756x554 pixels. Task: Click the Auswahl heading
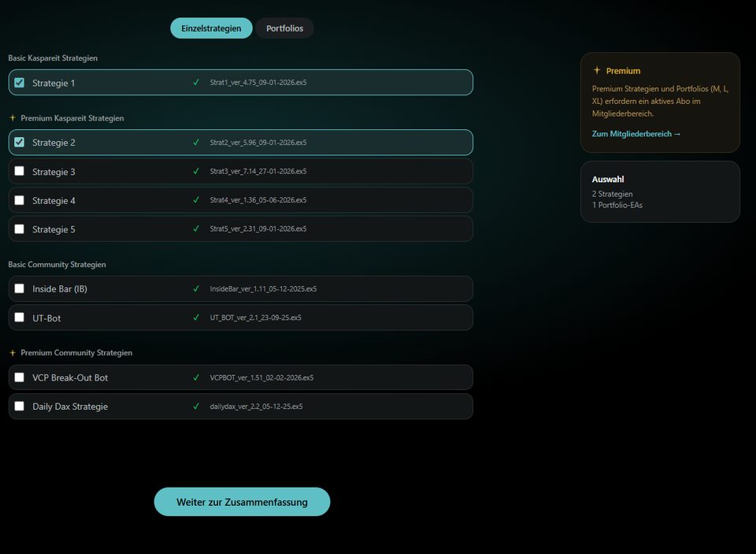[x=608, y=179]
